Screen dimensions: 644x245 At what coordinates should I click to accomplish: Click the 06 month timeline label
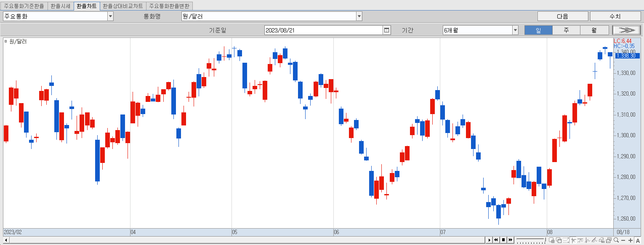[336, 232]
